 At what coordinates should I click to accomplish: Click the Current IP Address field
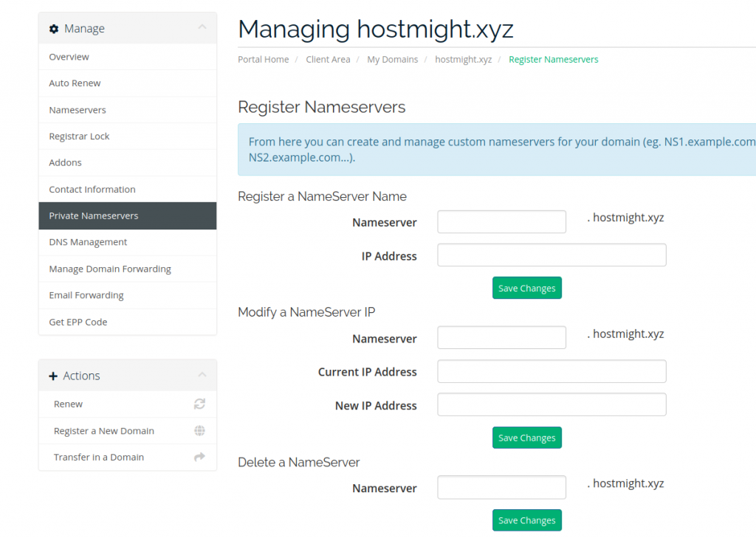coord(551,371)
